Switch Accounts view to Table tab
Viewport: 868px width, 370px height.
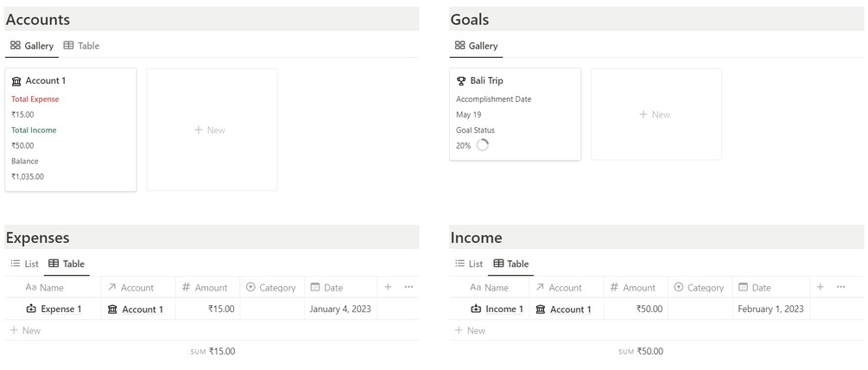point(82,46)
